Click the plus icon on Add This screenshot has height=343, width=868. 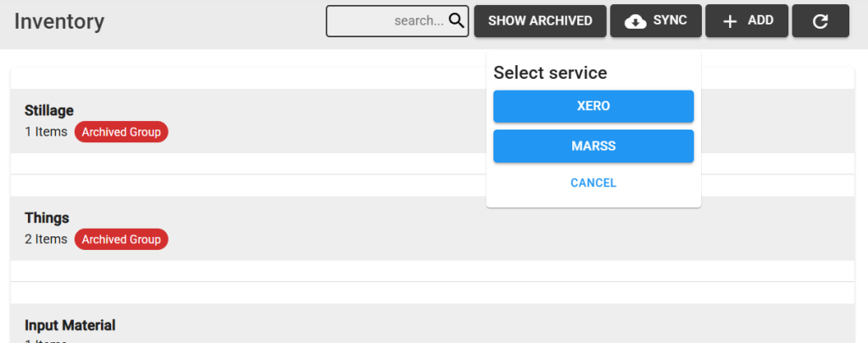coord(730,21)
